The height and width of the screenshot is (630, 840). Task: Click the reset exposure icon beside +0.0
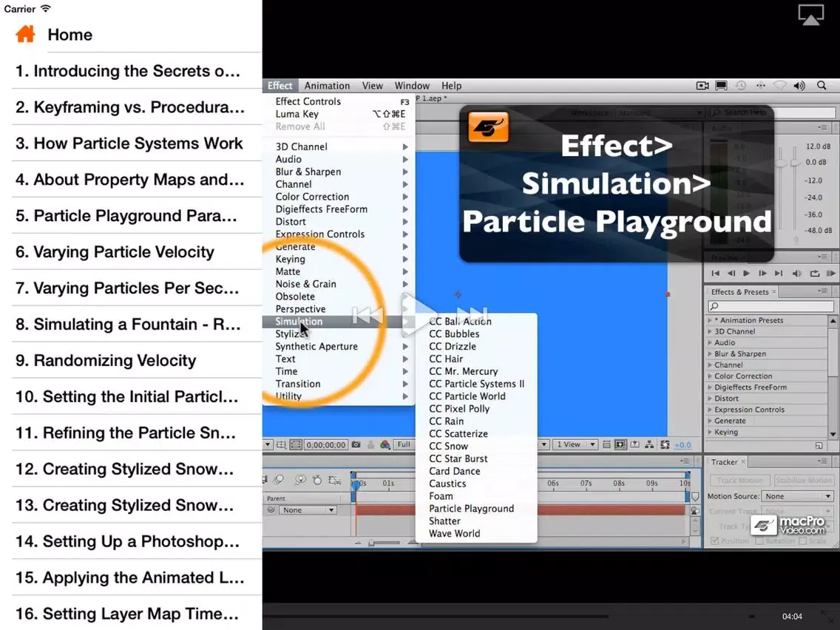[665, 444]
